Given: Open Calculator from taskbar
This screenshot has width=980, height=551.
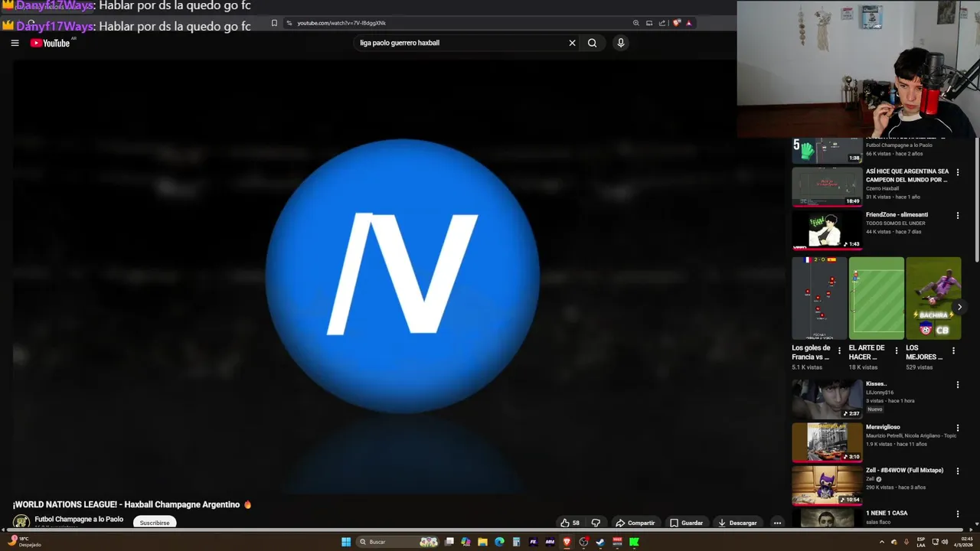Looking at the screenshot, I should (x=516, y=542).
